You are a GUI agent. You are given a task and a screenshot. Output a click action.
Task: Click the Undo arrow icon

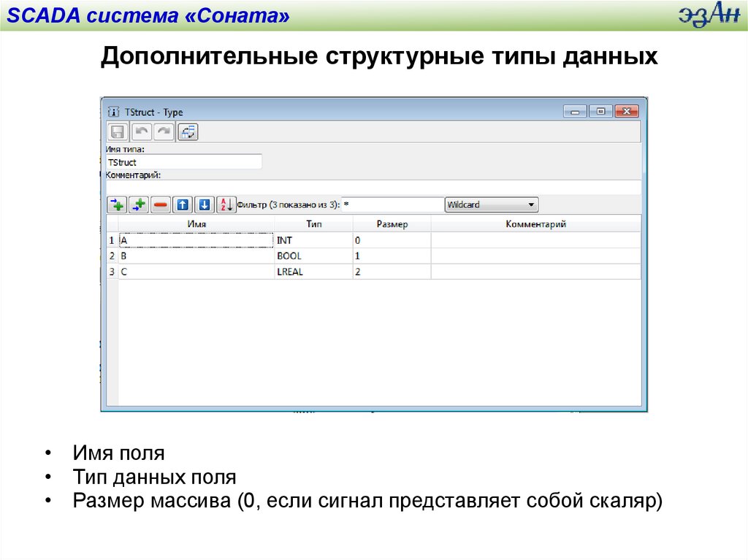click(x=141, y=131)
